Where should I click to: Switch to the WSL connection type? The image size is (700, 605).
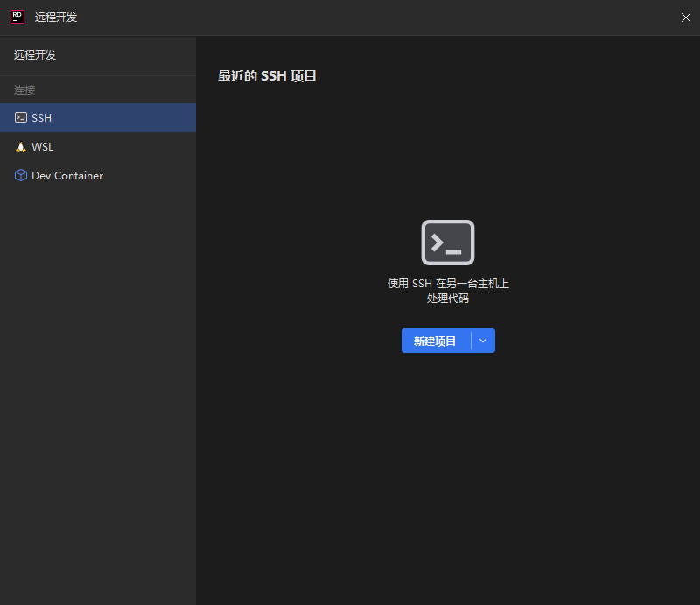pos(43,147)
